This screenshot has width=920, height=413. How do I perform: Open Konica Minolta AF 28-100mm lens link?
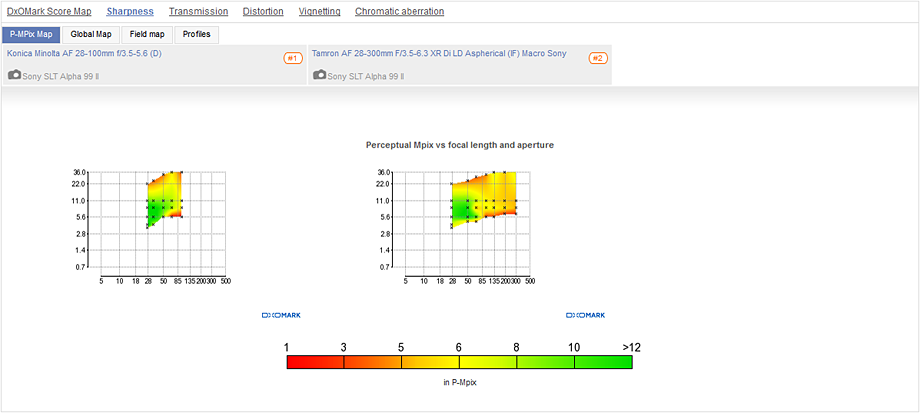point(84,53)
